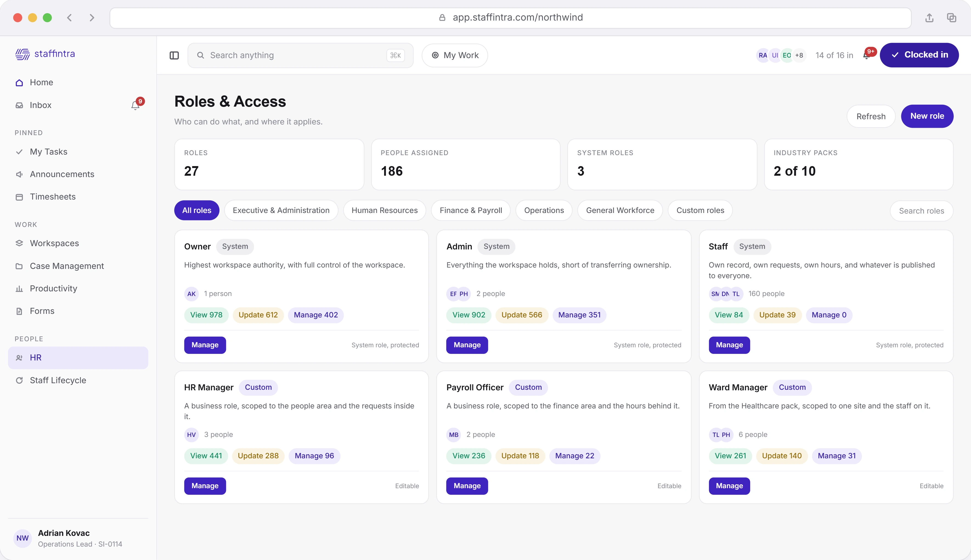Select the General Workforce filter
The width and height of the screenshot is (971, 560).
tap(620, 211)
